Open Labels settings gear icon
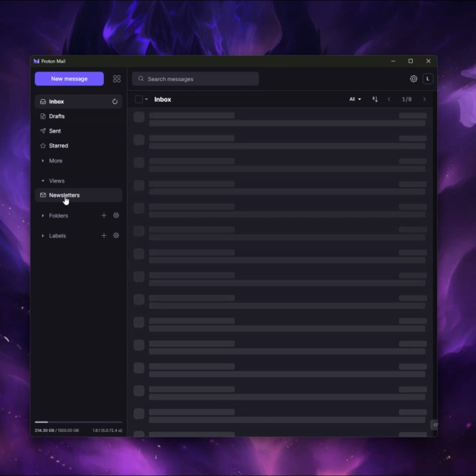The image size is (476, 476). [x=116, y=235]
